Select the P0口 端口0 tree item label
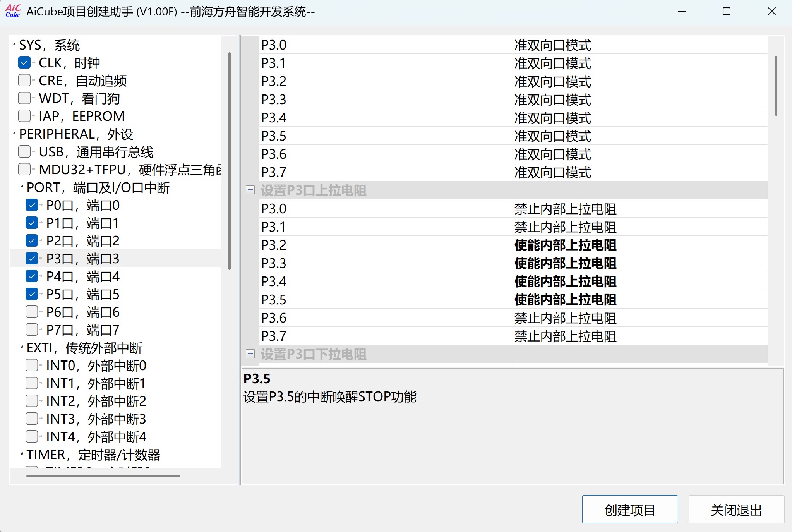Viewport: 792px width, 532px height. click(x=83, y=205)
